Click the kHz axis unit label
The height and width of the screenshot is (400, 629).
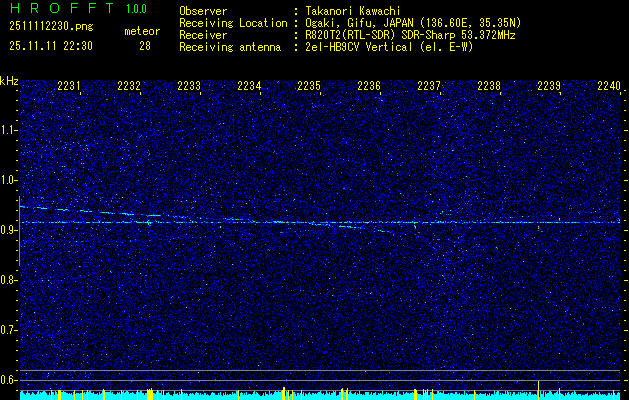pos(9,81)
